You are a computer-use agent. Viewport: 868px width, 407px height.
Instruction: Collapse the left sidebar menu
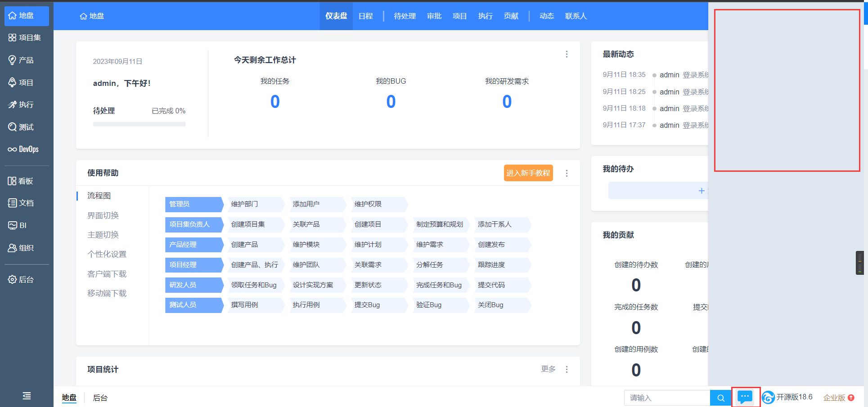(27, 396)
